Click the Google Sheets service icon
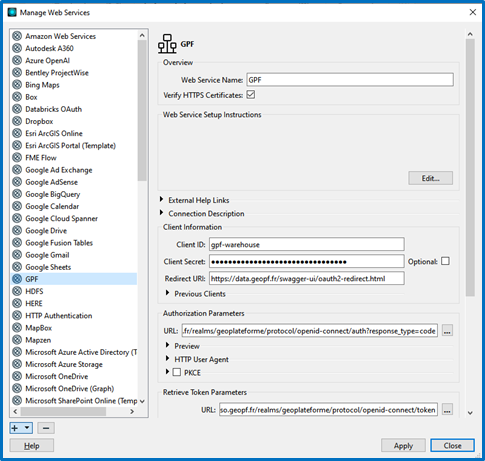Viewport: 485px width, 461px height. [17, 267]
